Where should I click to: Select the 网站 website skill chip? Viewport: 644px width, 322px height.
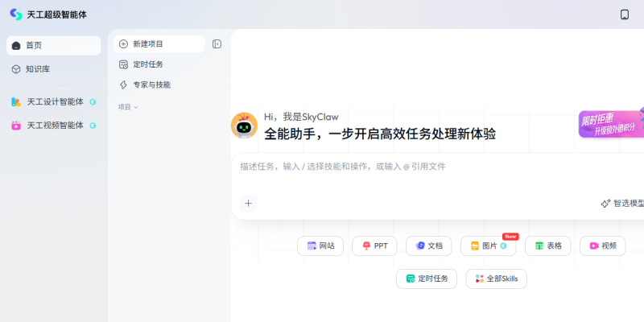click(x=320, y=246)
